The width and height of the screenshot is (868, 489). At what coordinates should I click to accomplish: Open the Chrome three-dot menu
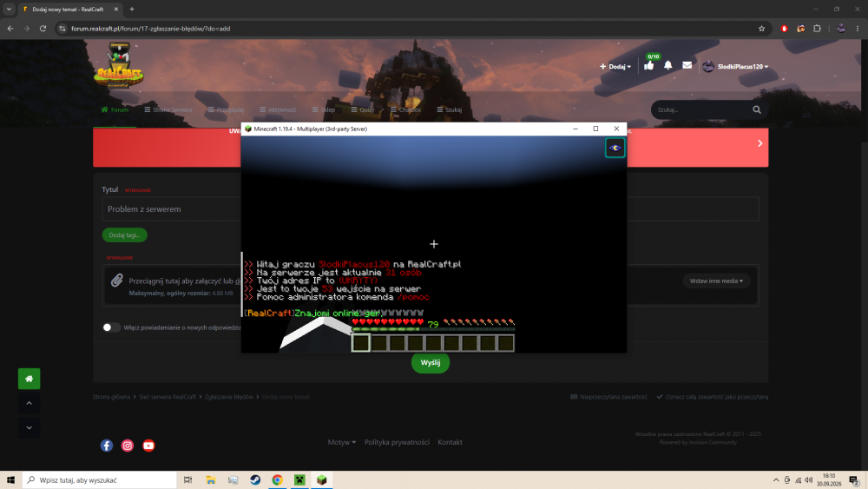click(x=858, y=29)
